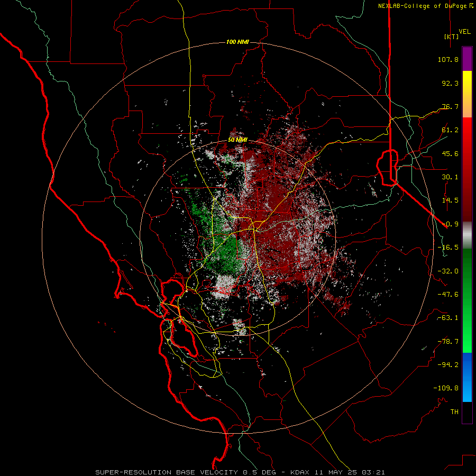476x476 pixels.
Task: Click the 107.8 velocity scale value
Action: (448, 59)
